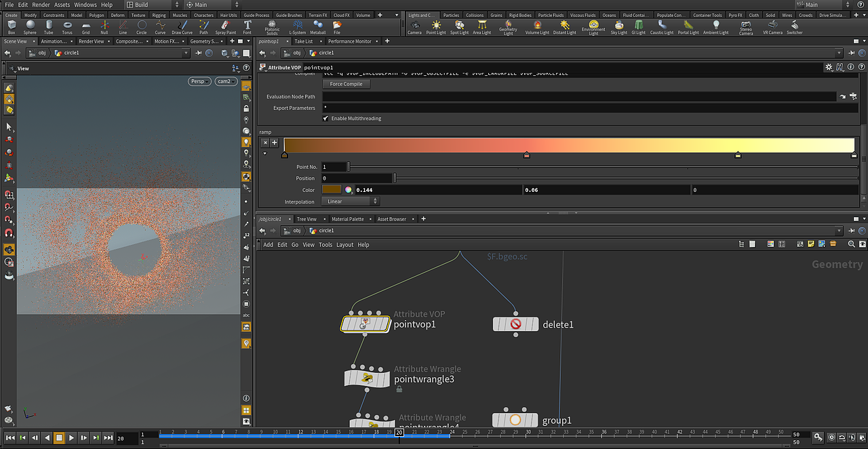
Task: Open the cam2 camera menu
Action: click(226, 81)
